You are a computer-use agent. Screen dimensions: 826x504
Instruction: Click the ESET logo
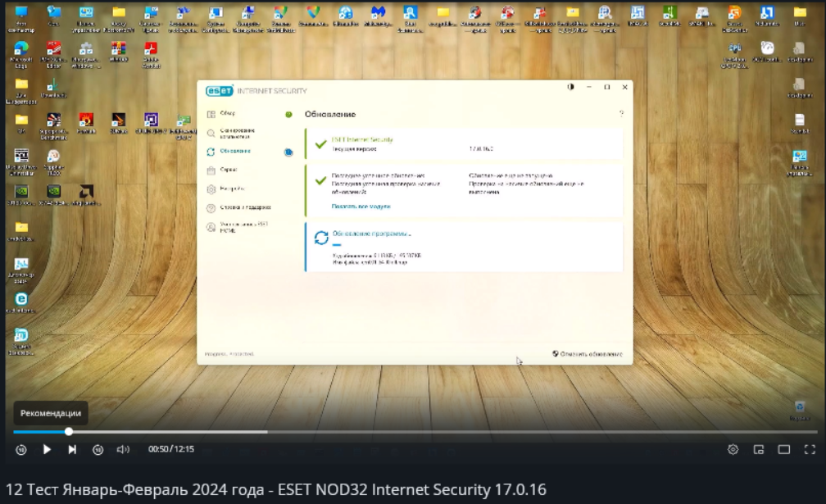pyautogui.click(x=219, y=91)
